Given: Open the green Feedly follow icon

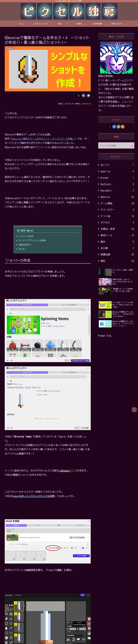Looking at the screenshot, I should point(118,127).
